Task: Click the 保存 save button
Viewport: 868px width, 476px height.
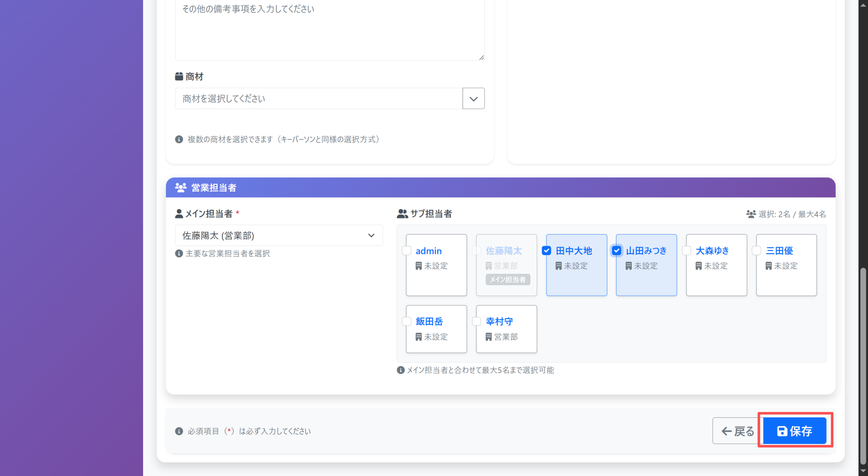Action: click(795, 431)
